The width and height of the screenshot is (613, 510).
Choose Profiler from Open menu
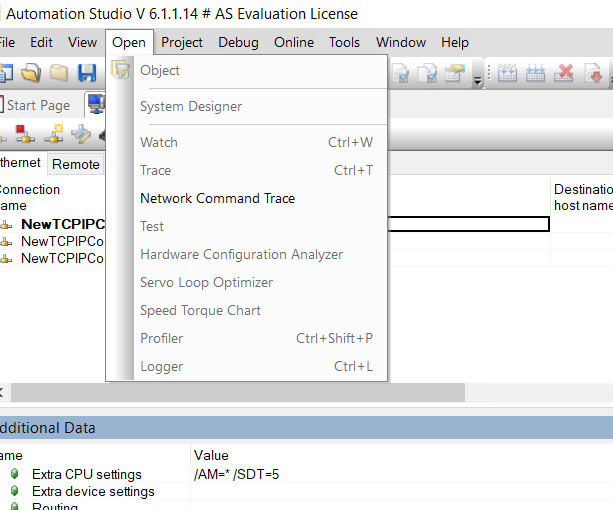pyautogui.click(x=247, y=338)
